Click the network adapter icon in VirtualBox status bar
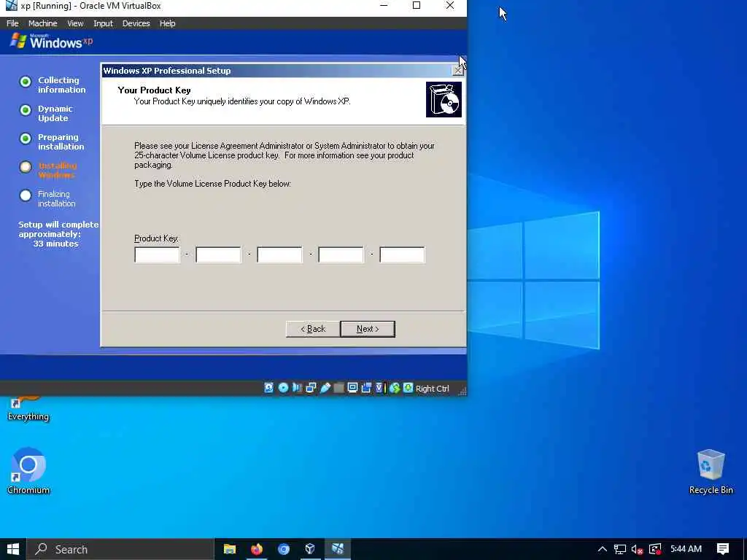Screen dimensions: 747x560 tap(311, 388)
